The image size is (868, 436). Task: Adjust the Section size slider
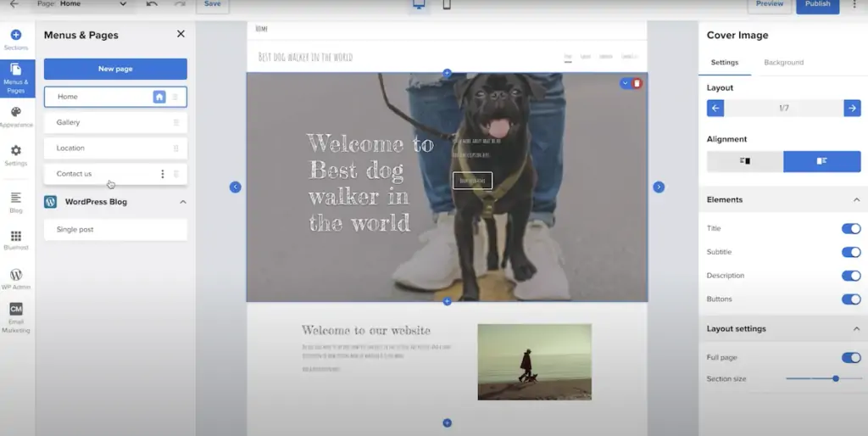(x=835, y=378)
